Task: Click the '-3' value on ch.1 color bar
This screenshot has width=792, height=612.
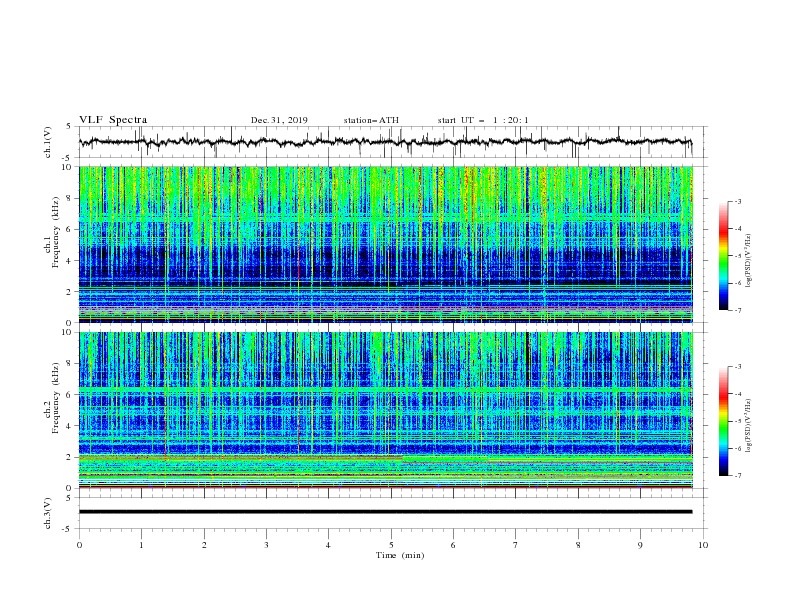Action: [737, 201]
